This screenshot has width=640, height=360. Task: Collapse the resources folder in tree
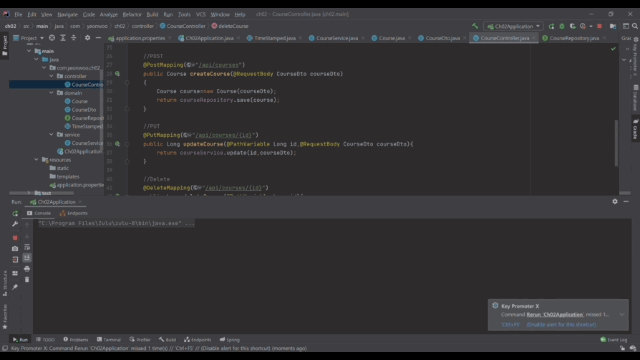point(36,160)
